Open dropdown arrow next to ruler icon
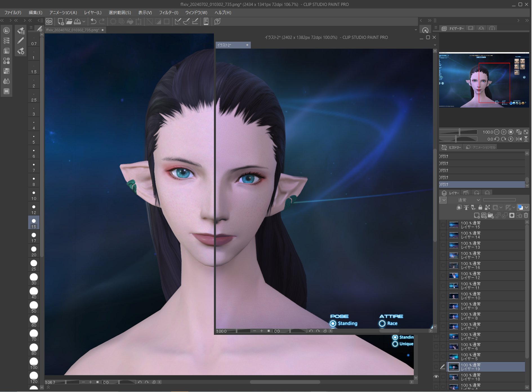Screen dimensions: 532x392 click(x=514, y=208)
